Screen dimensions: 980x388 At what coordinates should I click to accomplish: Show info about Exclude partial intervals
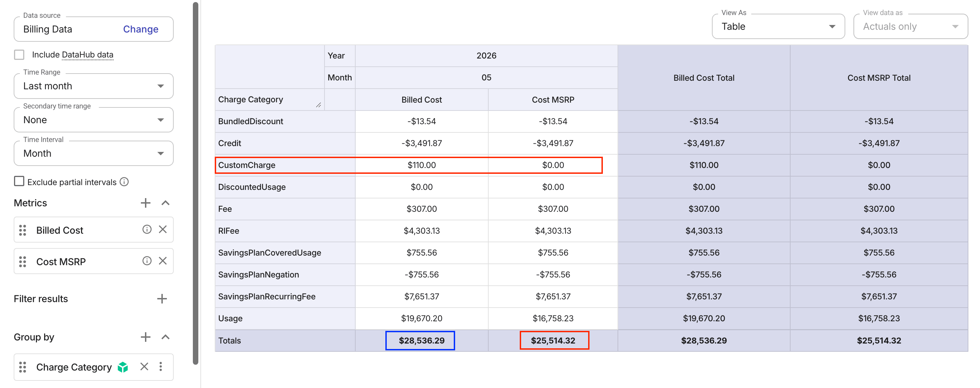tap(124, 182)
